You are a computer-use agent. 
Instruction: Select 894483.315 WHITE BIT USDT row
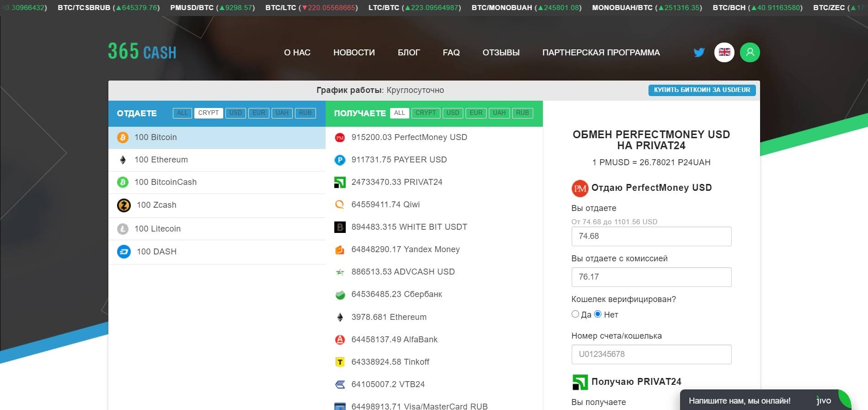[x=434, y=227]
